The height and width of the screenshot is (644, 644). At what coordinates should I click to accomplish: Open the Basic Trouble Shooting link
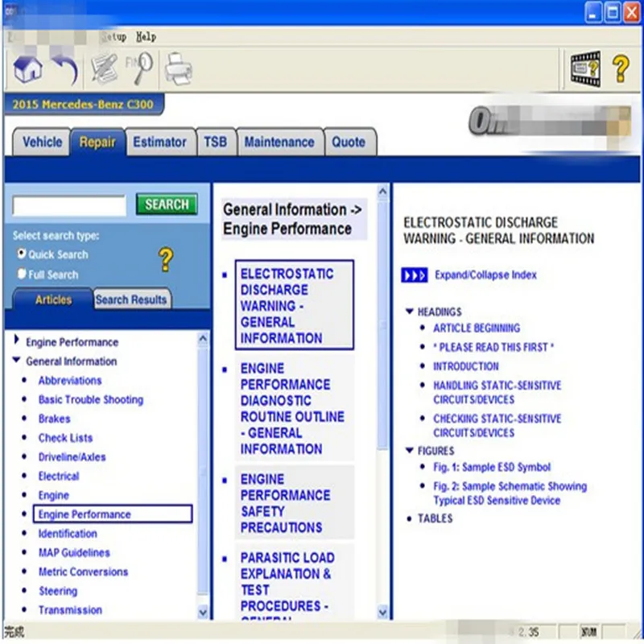tap(91, 399)
